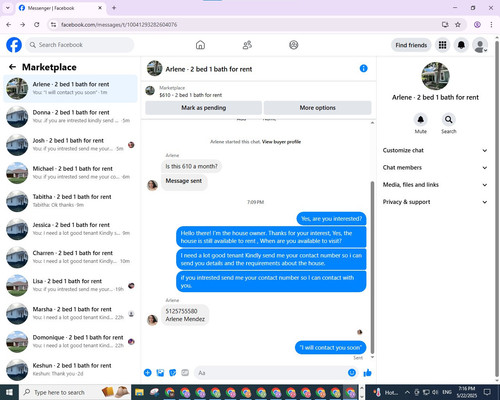Bookmark this page with the star icon
Viewport: 500px width, 400px height.
click(x=458, y=25)
